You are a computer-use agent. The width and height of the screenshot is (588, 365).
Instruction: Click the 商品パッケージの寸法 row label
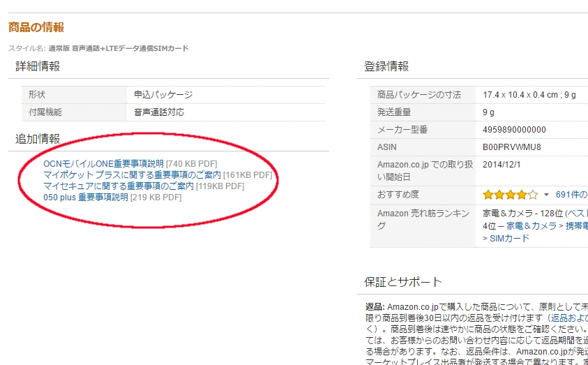pyautogui.click(x=419, y=95)
